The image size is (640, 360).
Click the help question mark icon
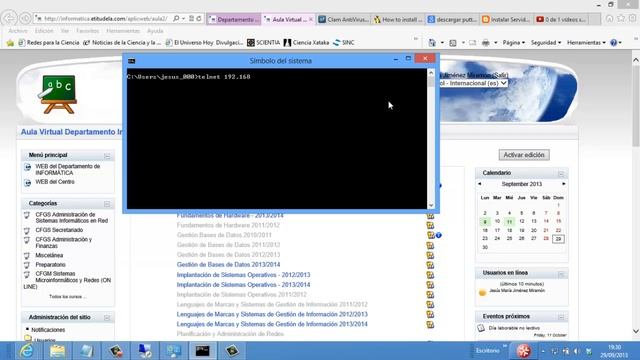(613, 42)
